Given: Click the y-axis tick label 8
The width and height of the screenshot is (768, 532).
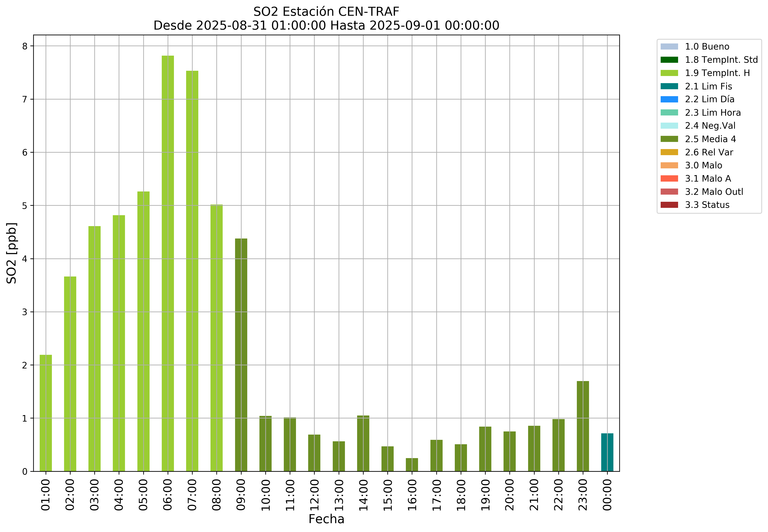Looking at the screenshot, I should pos(25,46).
